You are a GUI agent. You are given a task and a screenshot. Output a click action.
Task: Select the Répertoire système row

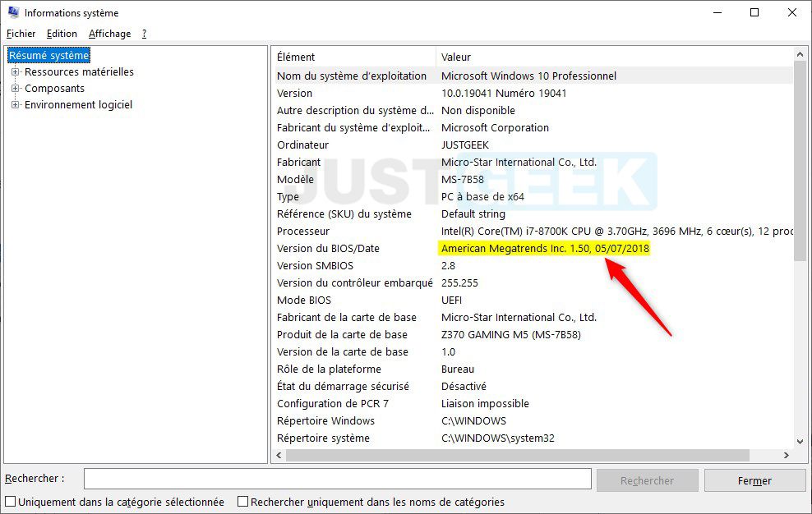coord(533,438)
